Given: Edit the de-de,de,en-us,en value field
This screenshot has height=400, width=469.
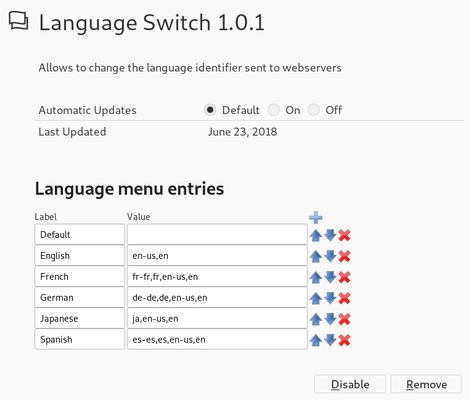Looking at the screenshot, I should (217, 297).
